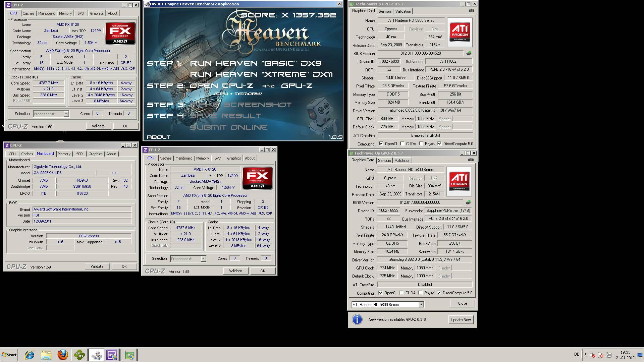The height and width of the screenshot is (362, 644).
Task: Click GPU-Z title bar icon in upper GPU-Z window
Action: [x=352, y=4]
